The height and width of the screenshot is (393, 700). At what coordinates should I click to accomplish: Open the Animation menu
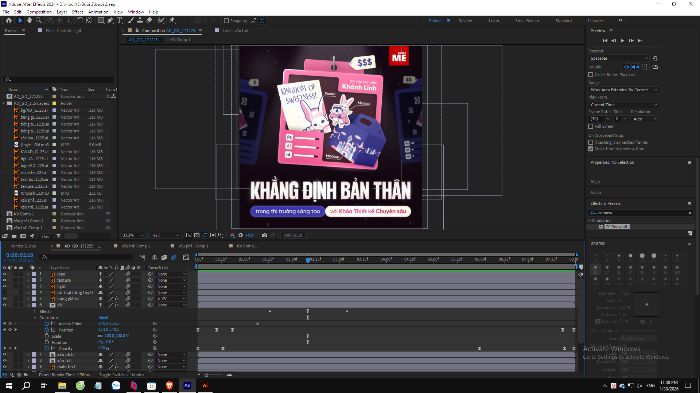click(x=98, y=12)
